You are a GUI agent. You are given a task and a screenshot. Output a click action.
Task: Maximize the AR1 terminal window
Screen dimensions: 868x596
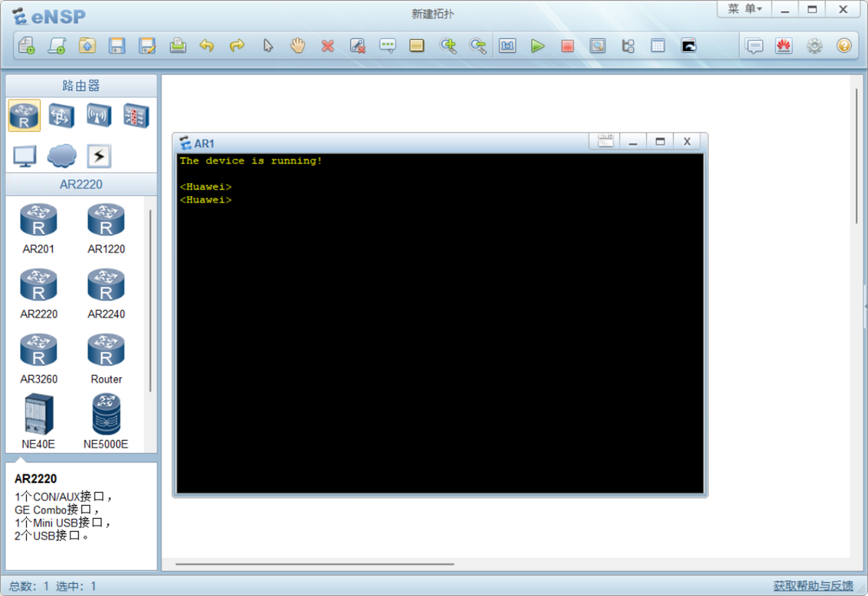tap(660, 141)
